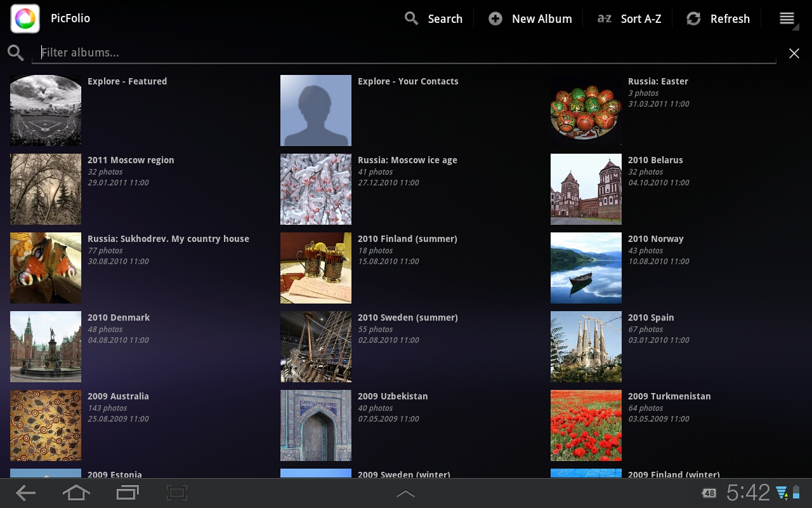Open the 2010 Finland (summer) thumbnail
Screen dimensions: 812x508
pyautogui.click(x=316, y=268)
